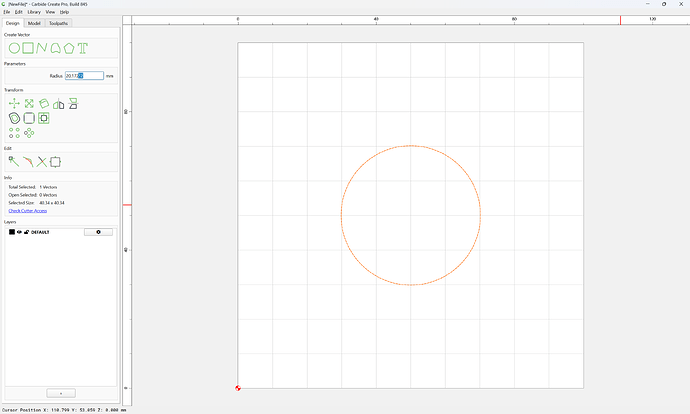Select the DEFAULT layer name
Screen dimensions: 690x414
(40, 232)
